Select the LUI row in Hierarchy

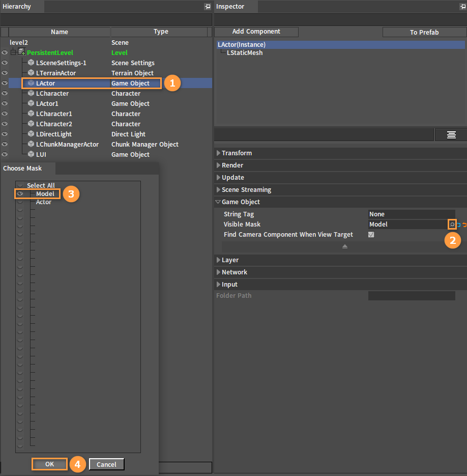(110, 155)
